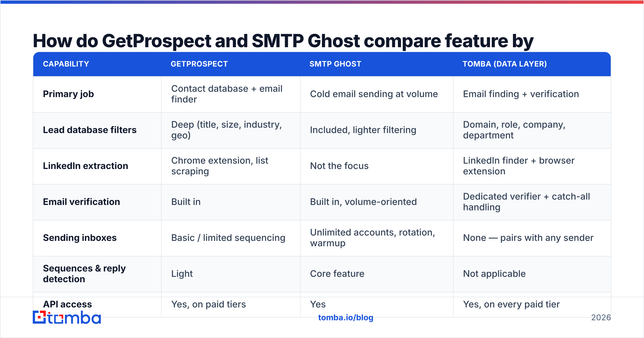Image resolution: width=644 pixels, height=338 pixels.
Task: Open the tomba.io/blog link
Action: (x=346, y=318)
